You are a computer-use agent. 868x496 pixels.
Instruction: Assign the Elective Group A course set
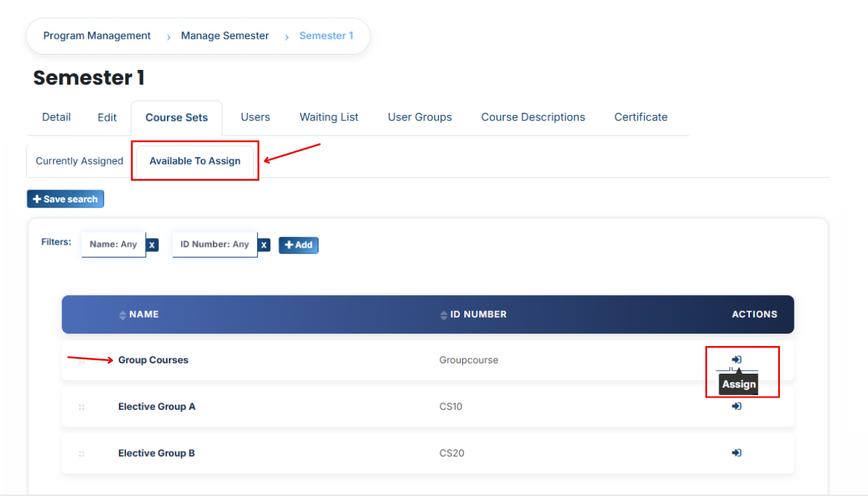click(x=736, y=406)
